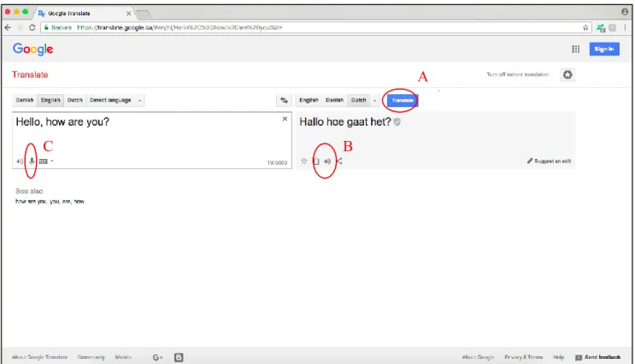Screen dimensions: 635x364
Task: Listen to the Dutch translation
Action: [x=327, y=161]
